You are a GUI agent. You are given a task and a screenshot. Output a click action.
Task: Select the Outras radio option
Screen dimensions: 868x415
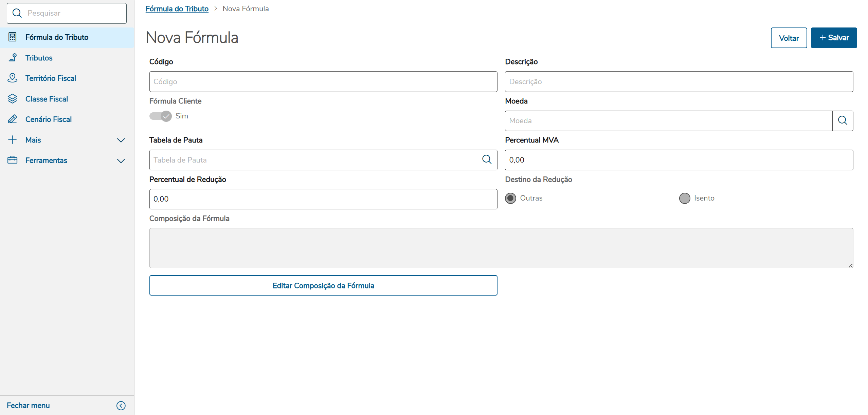pyautogui.click(x=510, y=198)
